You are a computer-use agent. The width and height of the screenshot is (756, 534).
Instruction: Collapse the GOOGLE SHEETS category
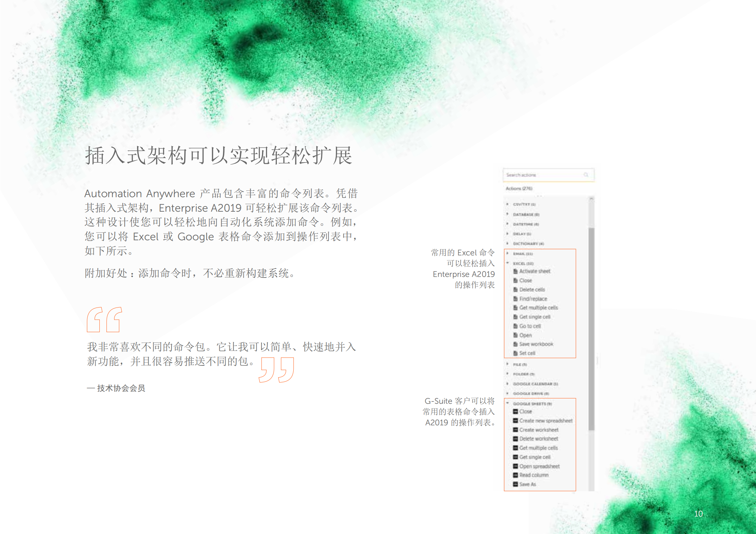point(508,403)
